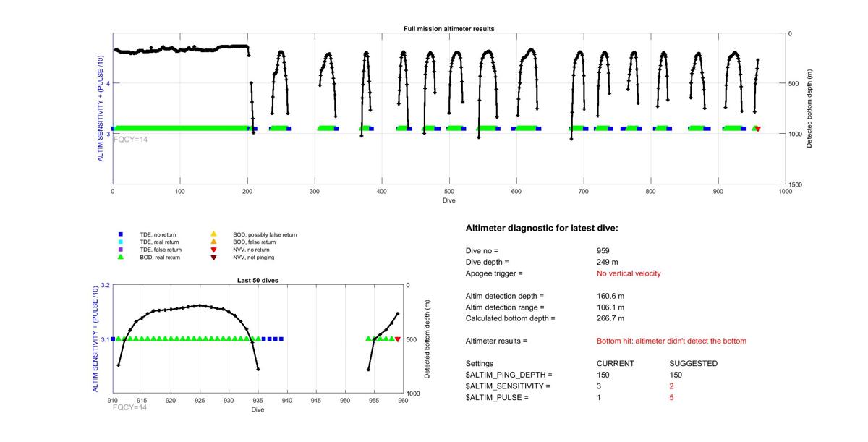Screen dimensions: 868x442
Task: Click the red triangle NVV no return legend marker
Action: click(213, 250)
